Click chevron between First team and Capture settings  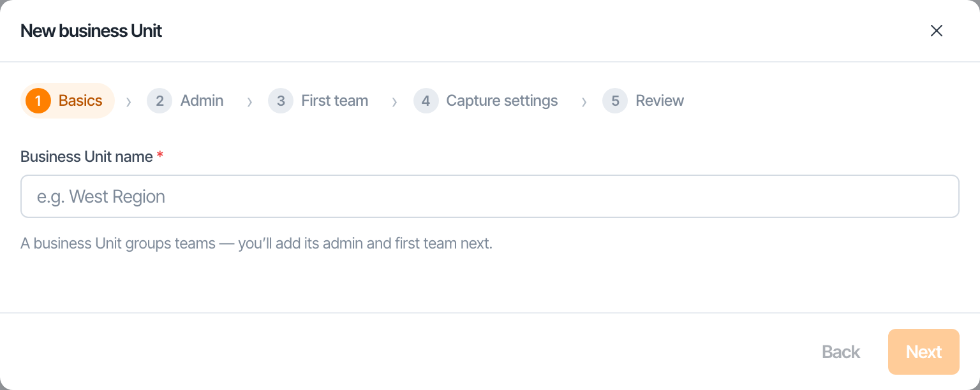[394, 101]
